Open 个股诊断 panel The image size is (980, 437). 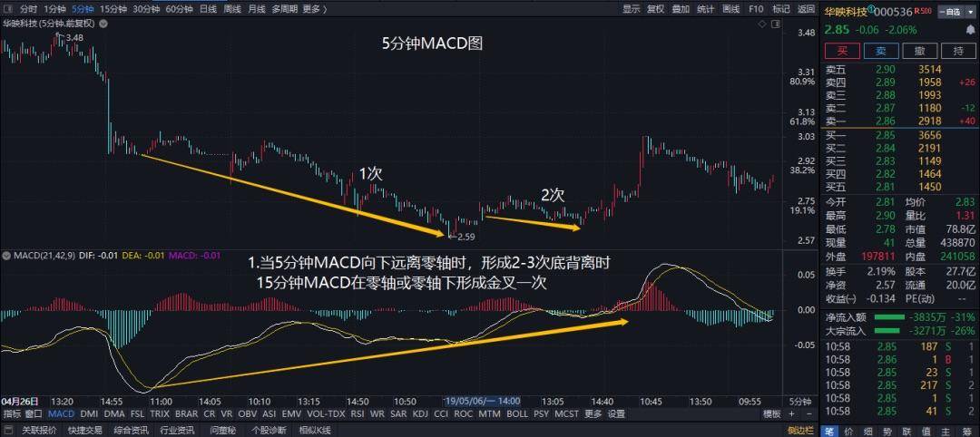click(269, 430)
